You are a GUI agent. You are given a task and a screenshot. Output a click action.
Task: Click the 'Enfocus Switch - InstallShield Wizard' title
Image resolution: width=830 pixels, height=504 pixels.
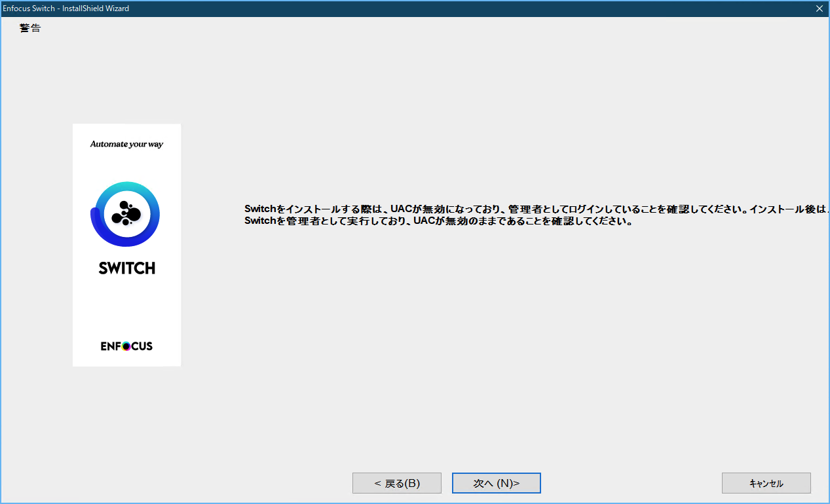click(x=66, y=9)
